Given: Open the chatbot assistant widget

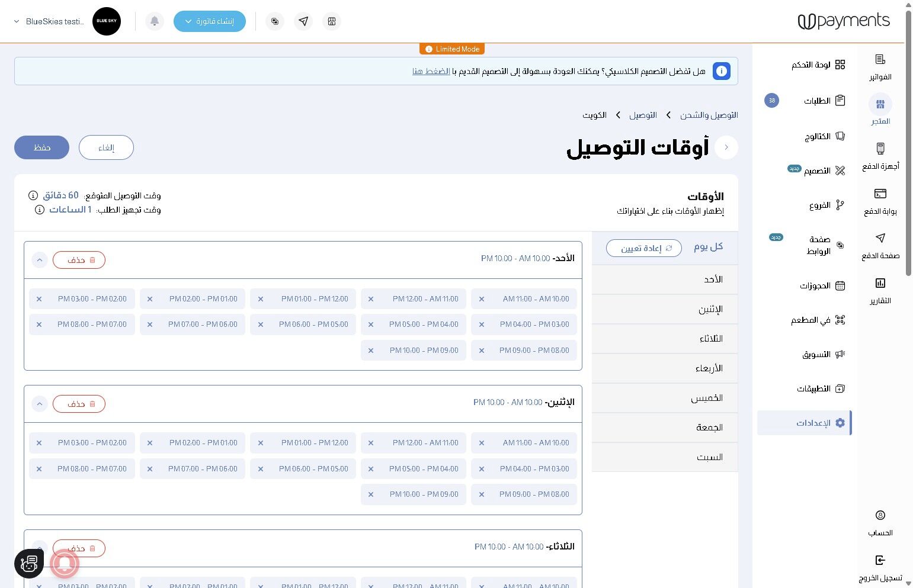Looking at the screenshot, I should [x=29, y=564].
